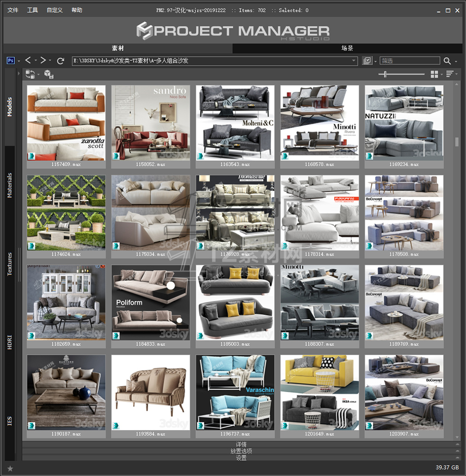466x476 pixels.
Task: Expand the 放置选项 placement options panel
Action: 241,451
